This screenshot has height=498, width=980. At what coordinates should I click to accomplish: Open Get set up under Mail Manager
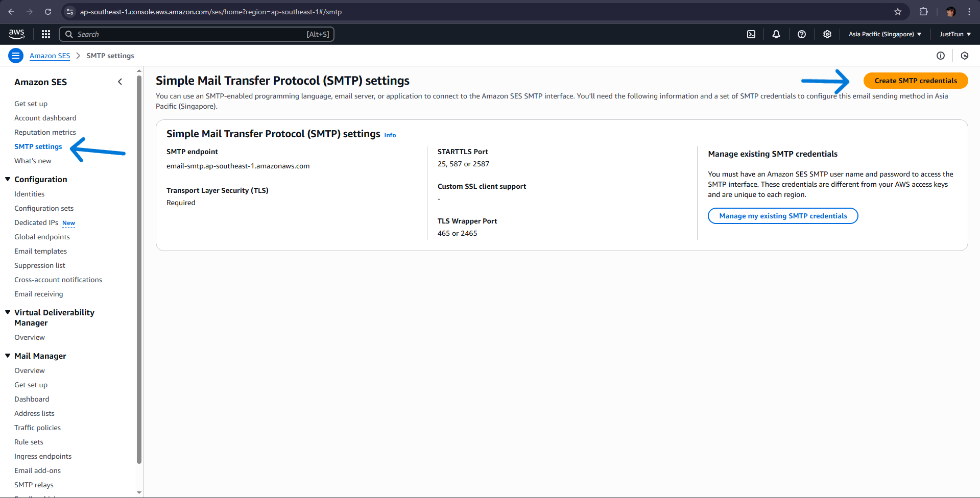(x=31, y=385)
